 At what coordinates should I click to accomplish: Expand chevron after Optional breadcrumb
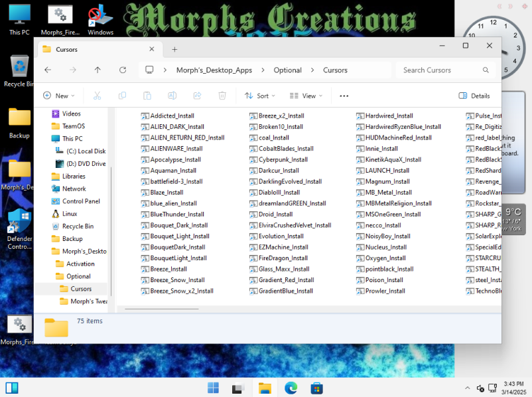click(x=312, y=70)
